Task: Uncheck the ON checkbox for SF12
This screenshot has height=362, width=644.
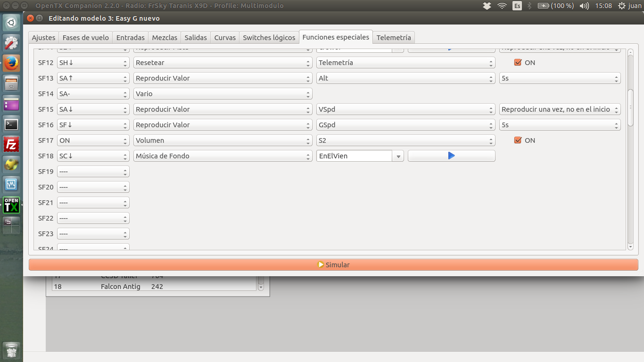Action: 518,63
